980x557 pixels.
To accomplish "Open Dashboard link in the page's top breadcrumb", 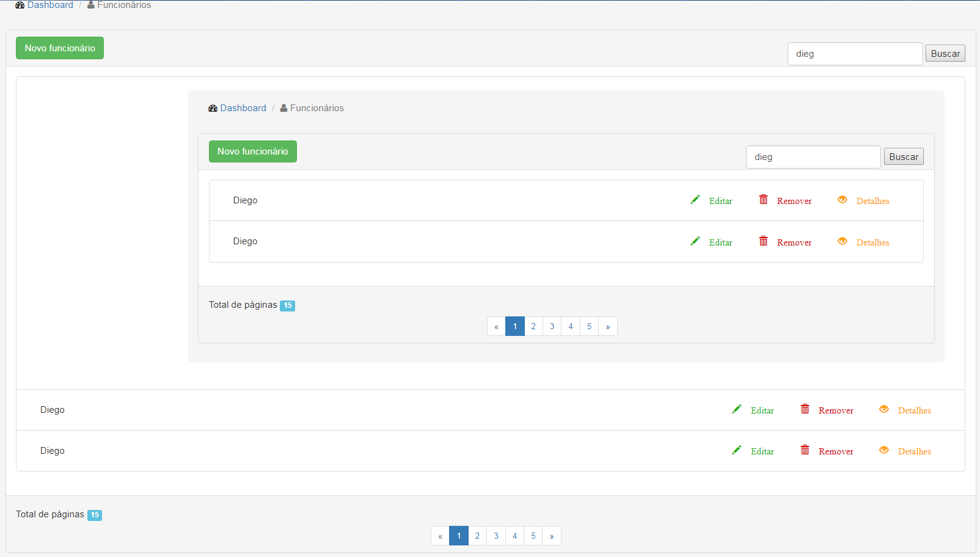I will pos(50,5).
